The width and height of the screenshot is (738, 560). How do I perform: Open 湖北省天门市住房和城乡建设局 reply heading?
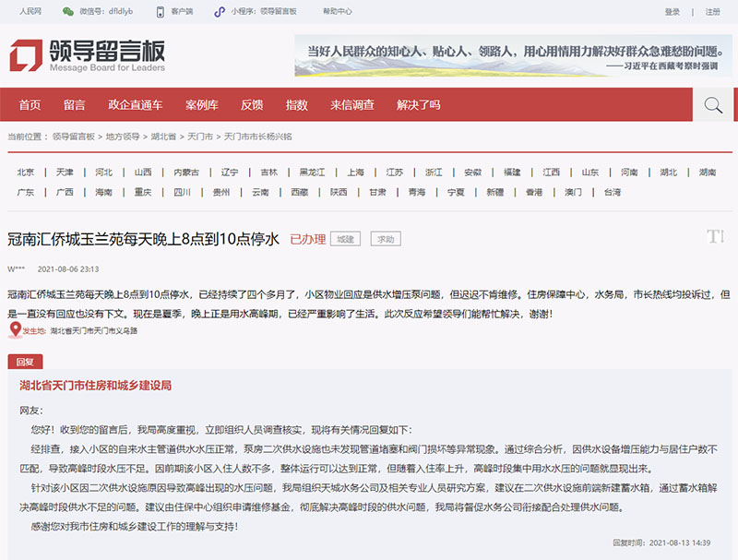point(95,386)
